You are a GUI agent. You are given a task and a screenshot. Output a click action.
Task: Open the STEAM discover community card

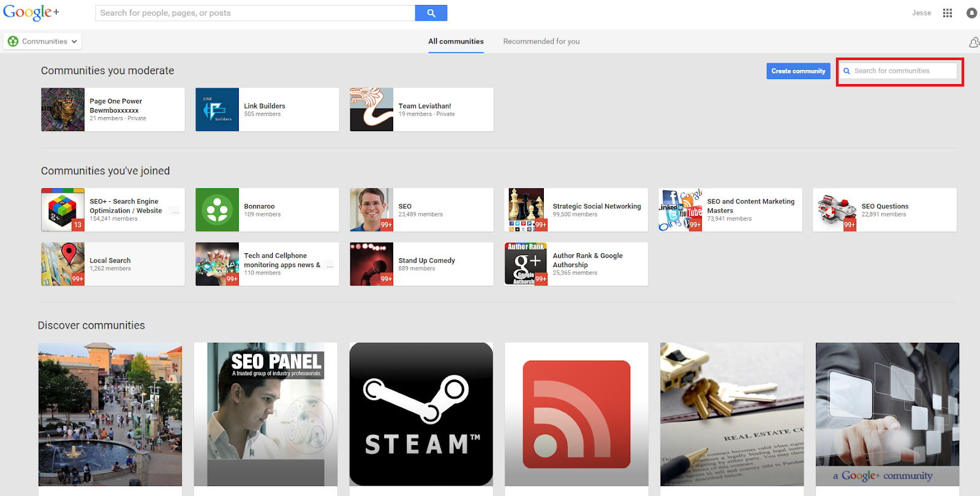pos(421,414)
